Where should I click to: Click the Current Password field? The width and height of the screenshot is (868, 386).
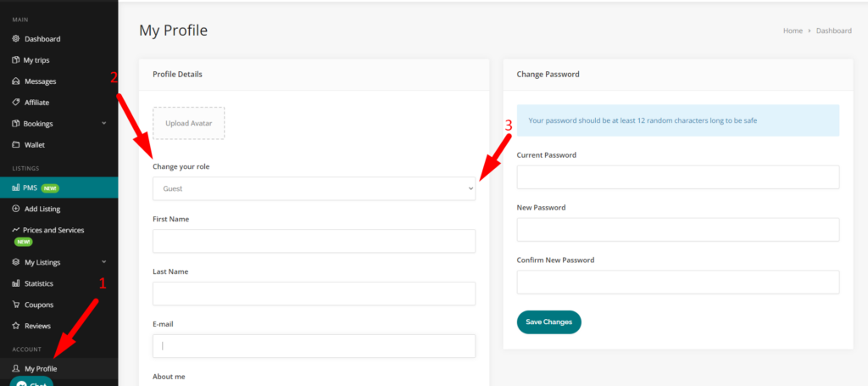[x=678, y=177]
